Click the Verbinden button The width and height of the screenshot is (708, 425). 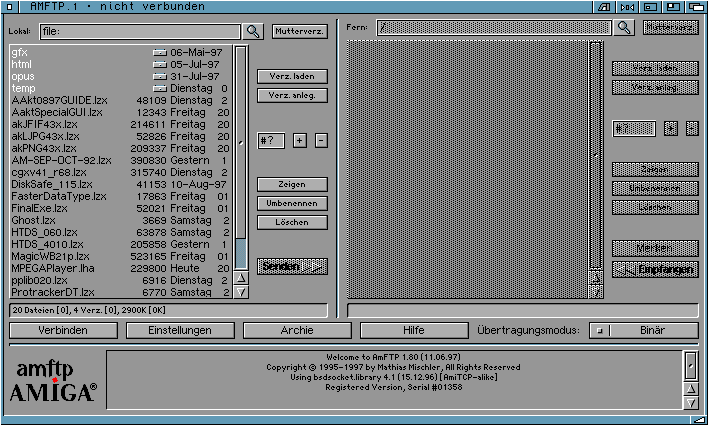click(x=63, y=330)
